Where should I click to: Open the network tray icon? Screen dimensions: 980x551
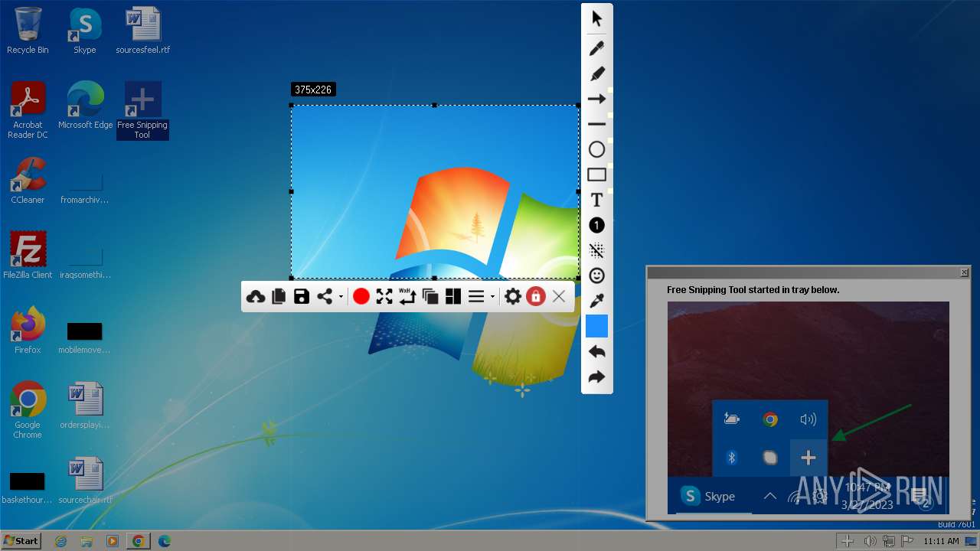tap(889, 541)
